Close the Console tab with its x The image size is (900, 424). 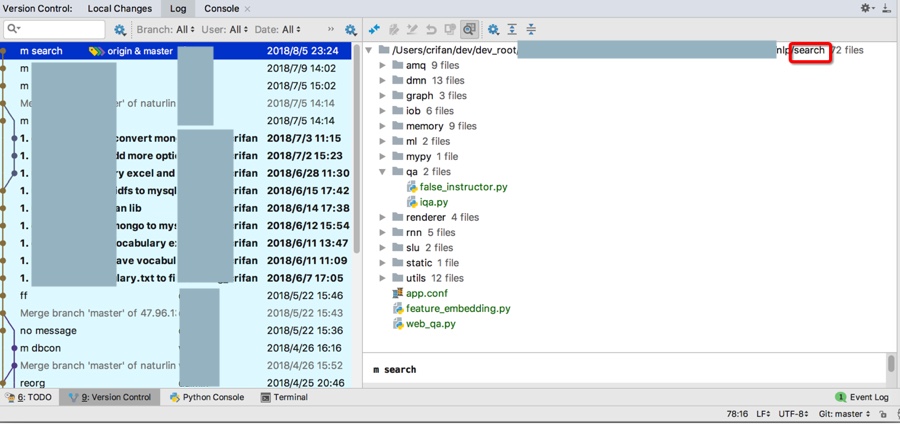point(247,9)
